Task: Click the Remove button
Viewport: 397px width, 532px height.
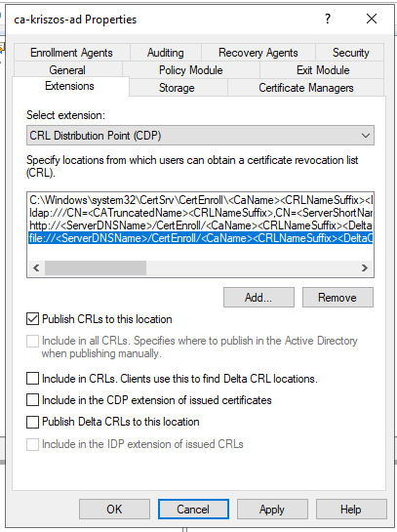Action: (337, 297)
